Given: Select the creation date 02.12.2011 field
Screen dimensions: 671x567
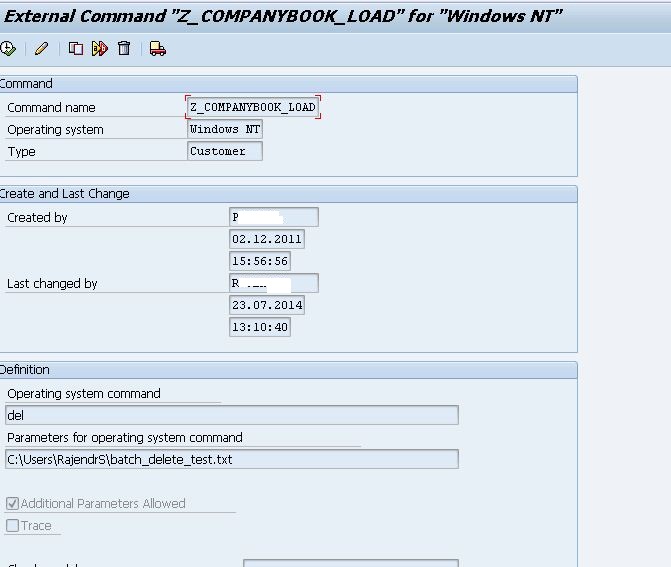Looking at the screenshot, I should tap(266, 239).
